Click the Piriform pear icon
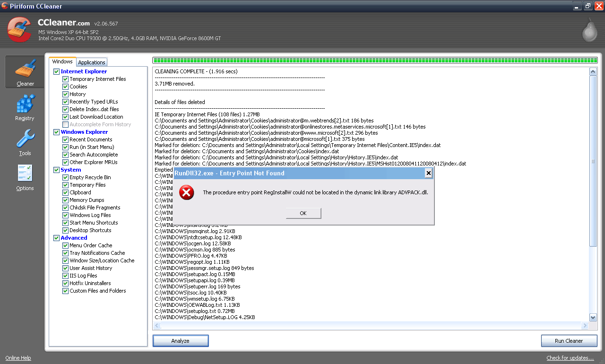 pos(589,31)
